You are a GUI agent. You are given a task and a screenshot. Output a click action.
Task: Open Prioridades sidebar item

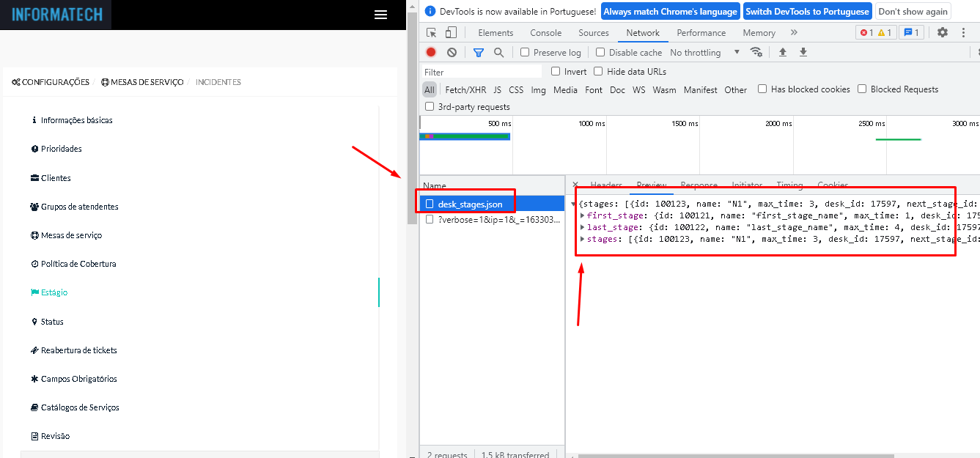pos(56,149)
